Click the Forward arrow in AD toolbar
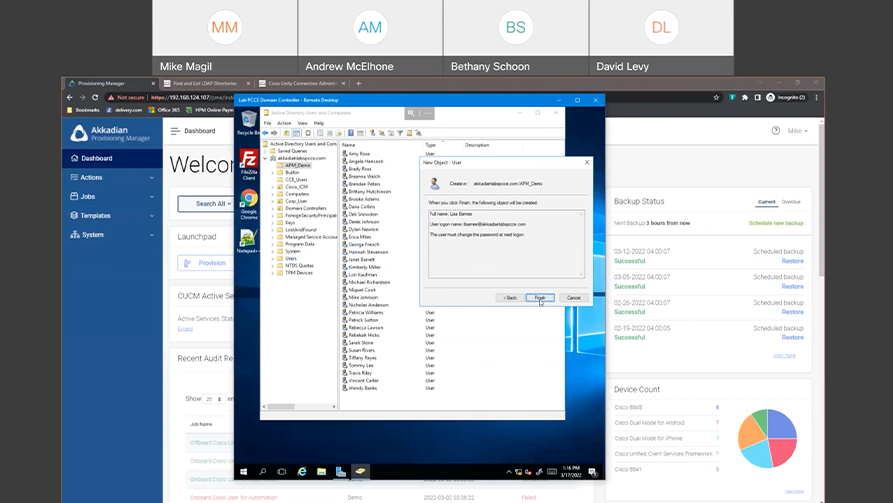The height and width of the screenshot is (503, 893). point(275,133)
